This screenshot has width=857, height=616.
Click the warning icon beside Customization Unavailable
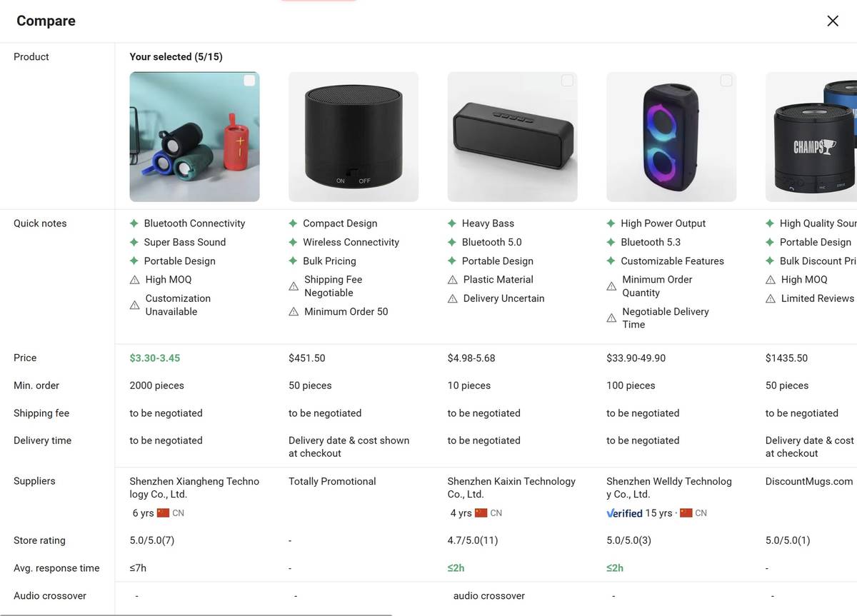134,305
